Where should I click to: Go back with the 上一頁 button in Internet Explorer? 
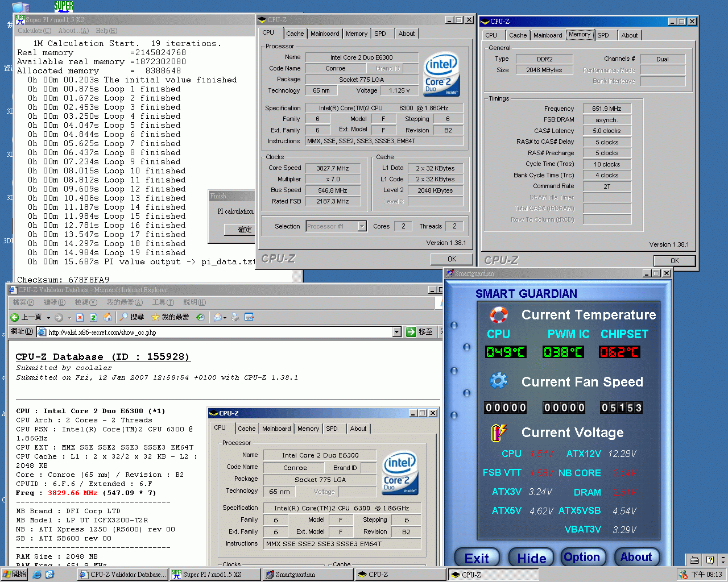26,317
